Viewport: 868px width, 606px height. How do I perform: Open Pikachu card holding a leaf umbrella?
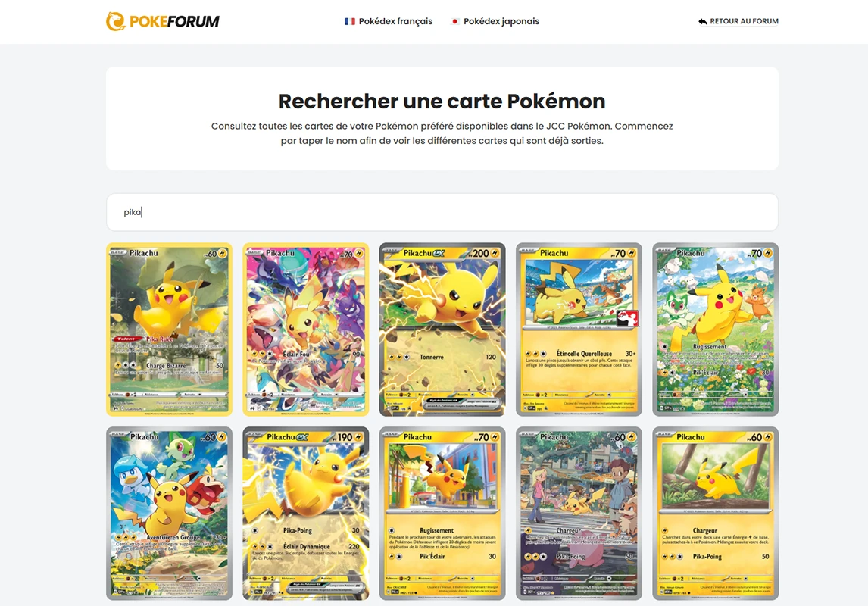click(170, 330)
